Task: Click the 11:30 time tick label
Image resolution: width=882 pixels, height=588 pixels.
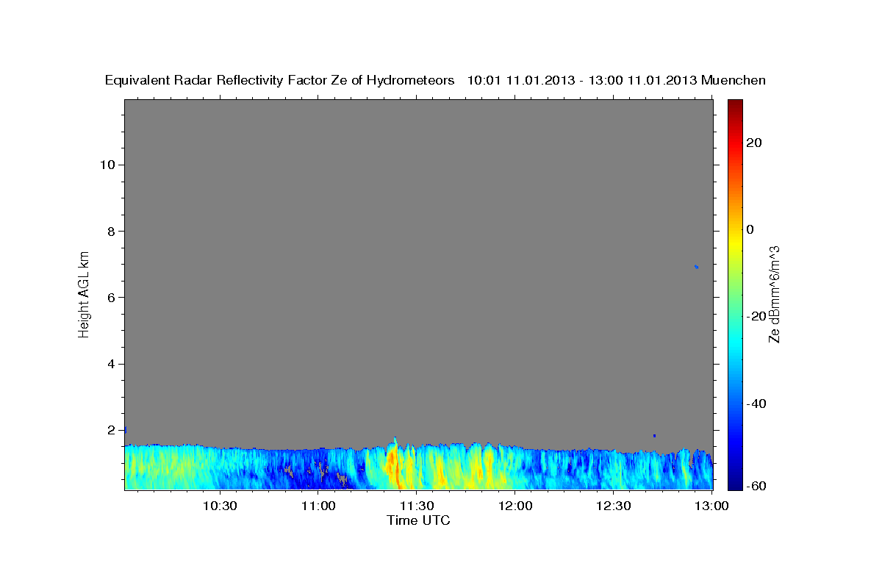Action: 417,506
